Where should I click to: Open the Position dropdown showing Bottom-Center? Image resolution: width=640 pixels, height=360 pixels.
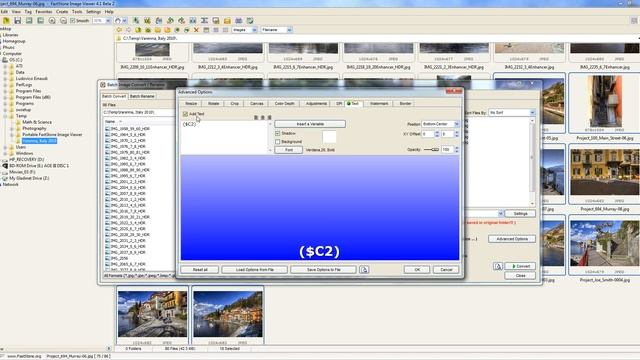pyautogui.click(x=456, y=124)
